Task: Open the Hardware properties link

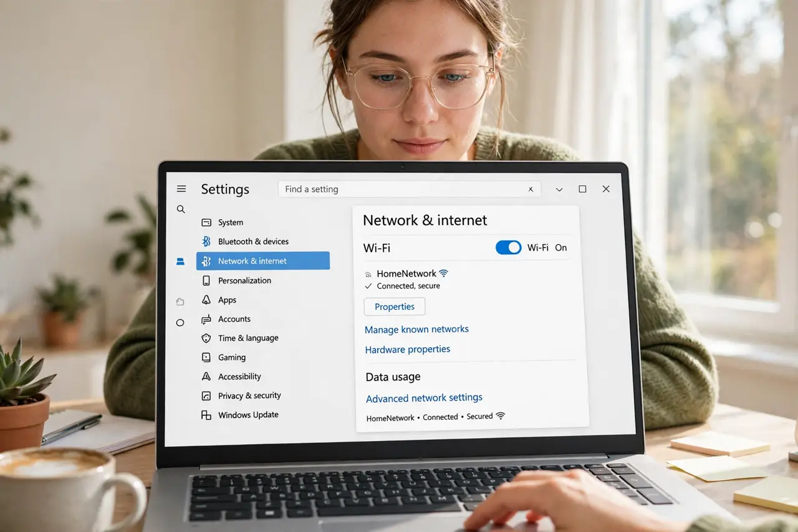Action: tap(408, 349)
